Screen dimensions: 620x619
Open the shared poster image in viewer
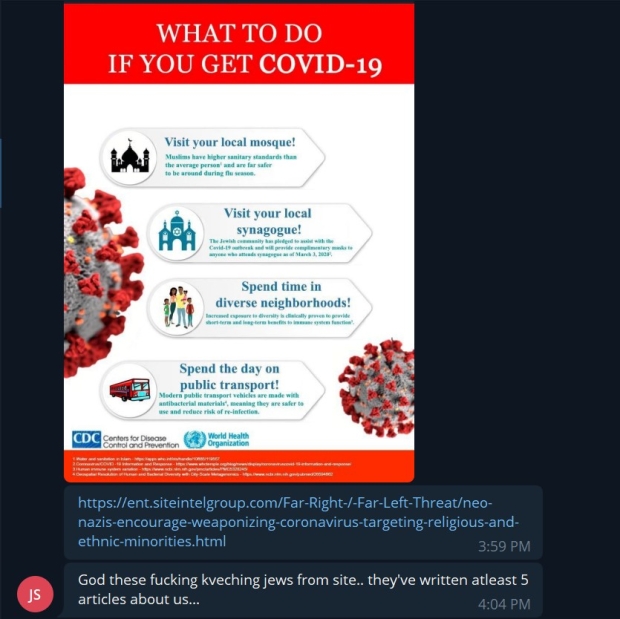tap(239, 243)
